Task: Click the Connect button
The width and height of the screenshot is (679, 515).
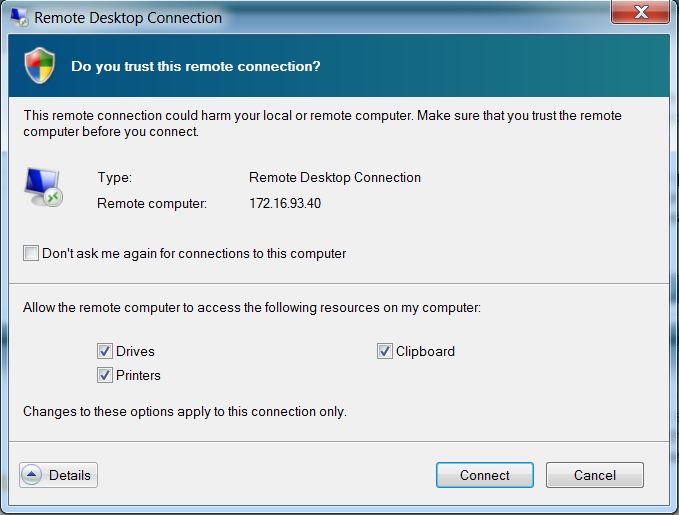Action: (x=485, y=475)
